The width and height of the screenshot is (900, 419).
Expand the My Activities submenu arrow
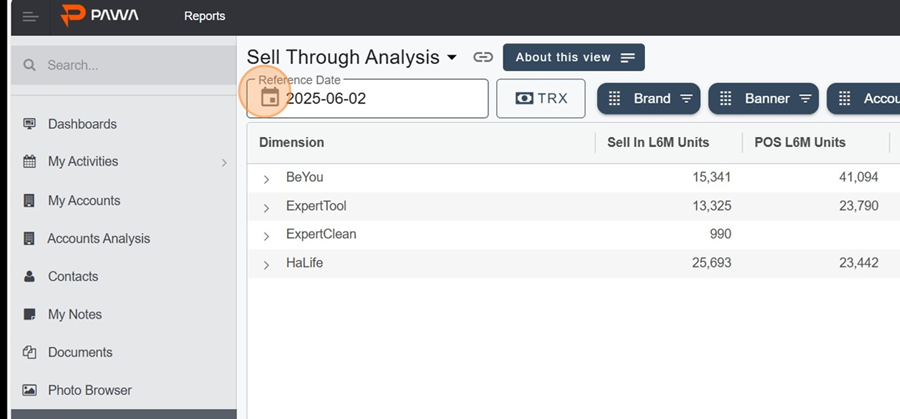(x=224, y=162)
